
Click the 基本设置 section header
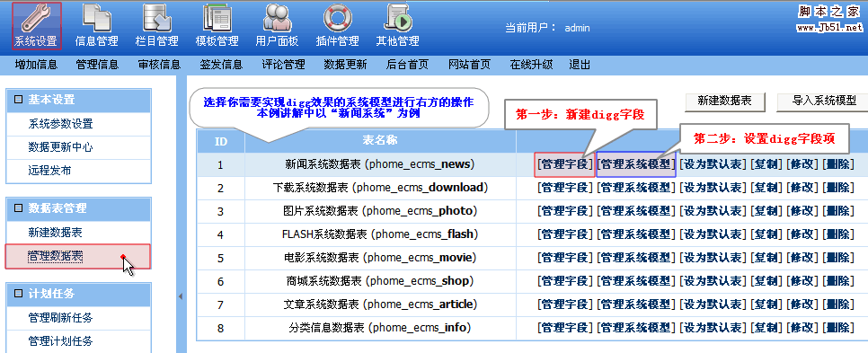pyautogui.click(x=78, y=100)
